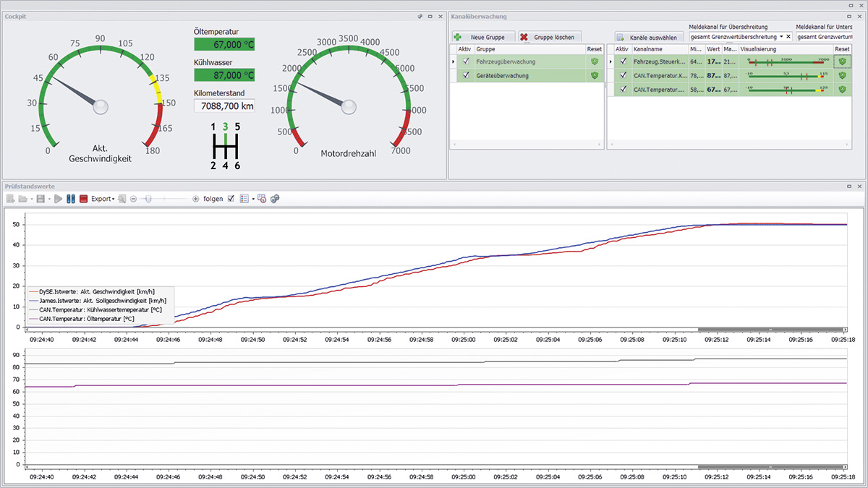The height and width of the screenshot is (488, 868).
Task: Uncheck Aktiv for Fahrzeugüberwachung group
Action: click(467, 62)
